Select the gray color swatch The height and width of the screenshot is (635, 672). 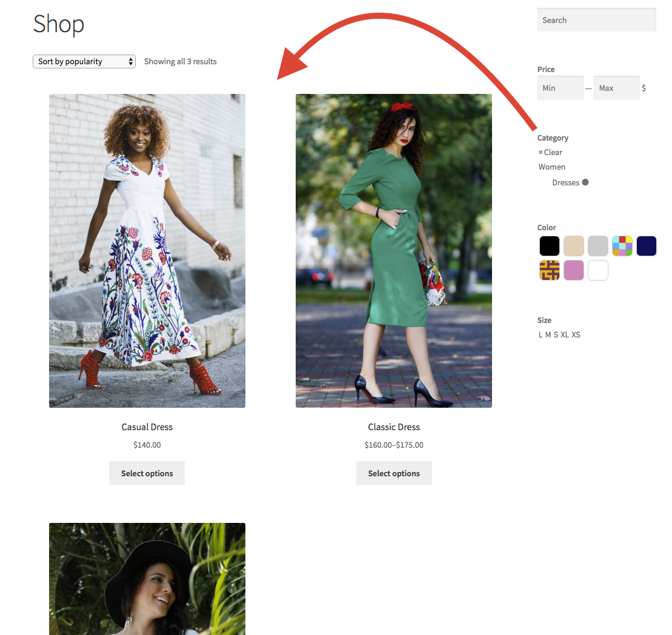[598, 246]
